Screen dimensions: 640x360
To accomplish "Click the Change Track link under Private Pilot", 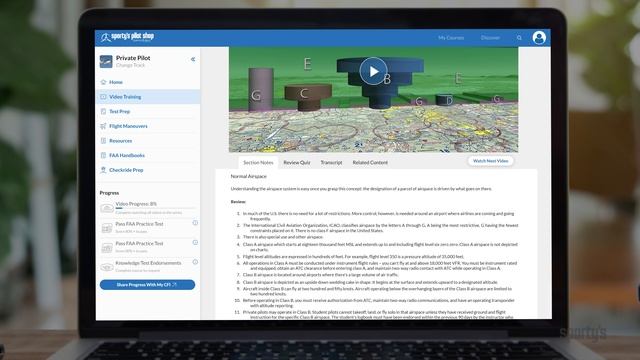I will [130, 65].
